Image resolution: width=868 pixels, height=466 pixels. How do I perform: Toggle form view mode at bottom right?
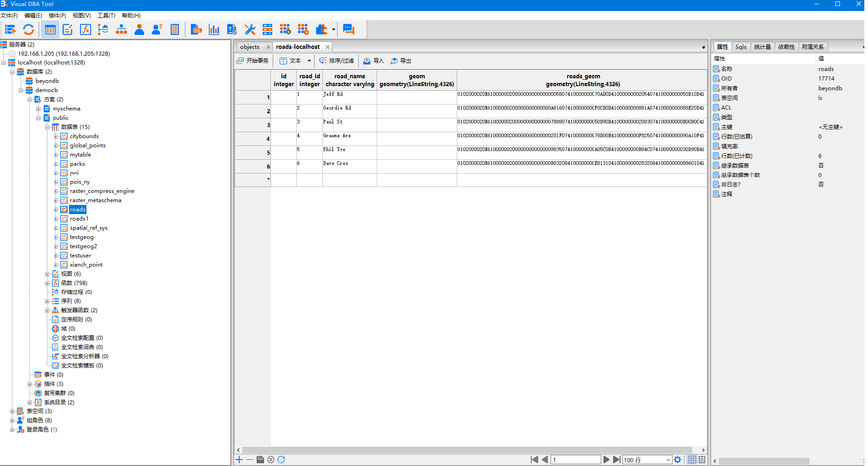[x=702, y=460]
